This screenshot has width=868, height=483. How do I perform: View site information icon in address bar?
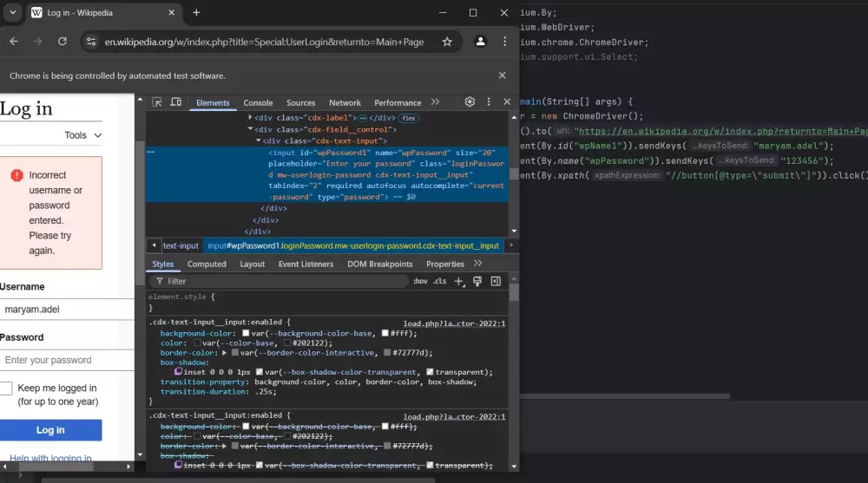pos(91,42)
